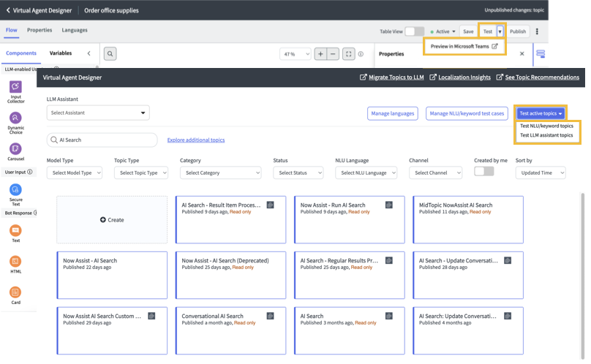This screenshot has height=364, width=591.
Task: Click the canvas search magnifier icon
Action: point(110,54)
